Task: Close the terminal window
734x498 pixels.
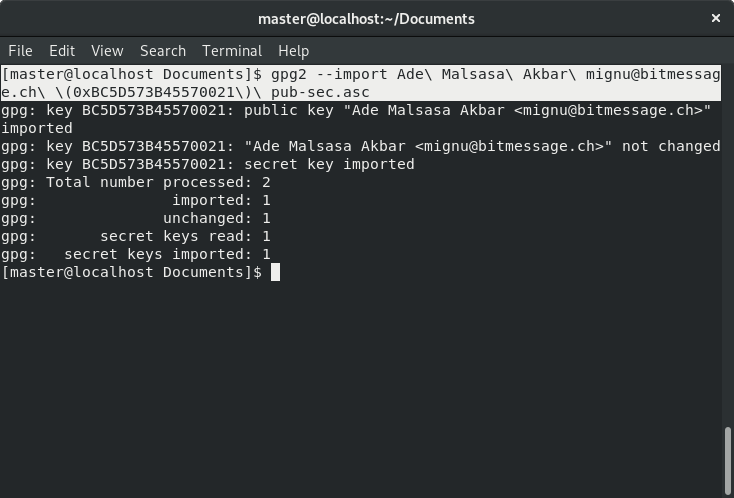Action: tap(716, 18)
